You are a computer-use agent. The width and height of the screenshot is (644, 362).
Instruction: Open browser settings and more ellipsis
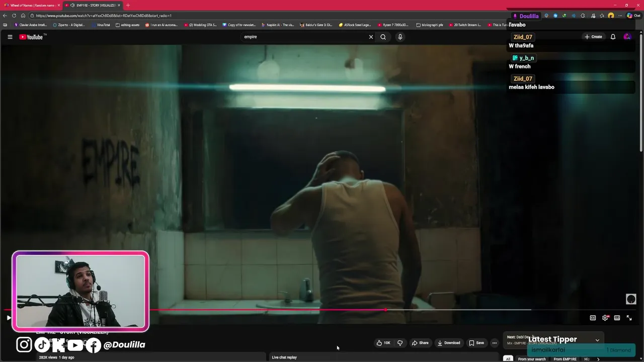coord(620,16)
